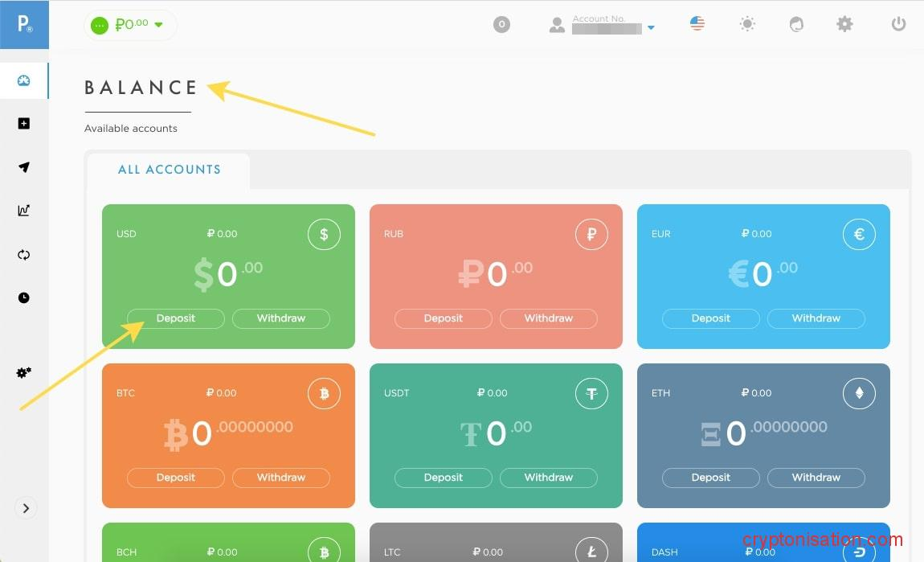This screenshot has height=562, width=924.
Task: Open the paper plane Transfer icon in sidebar
Action: click(x=24, y=167)
